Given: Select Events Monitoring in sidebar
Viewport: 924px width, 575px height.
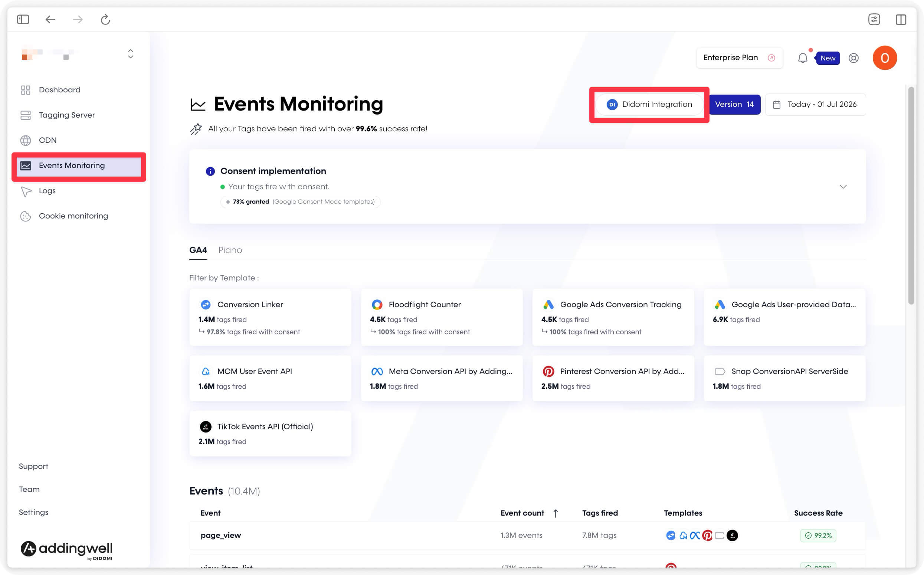Looking at the screenshot, I should (x=79, y=166).
